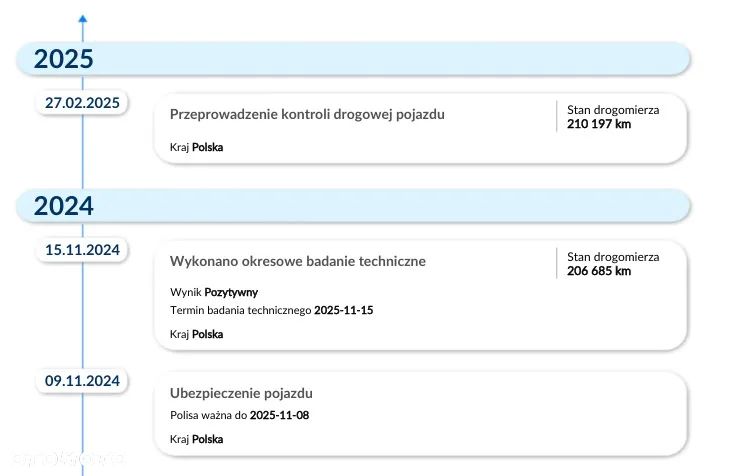Click the 'Stan drogomierza' label in the 2025 card

(613, 110)
